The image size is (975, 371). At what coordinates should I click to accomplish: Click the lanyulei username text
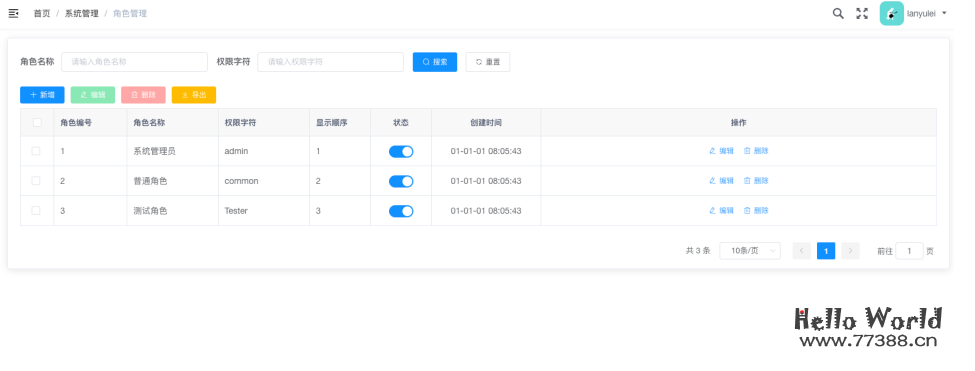922,13
